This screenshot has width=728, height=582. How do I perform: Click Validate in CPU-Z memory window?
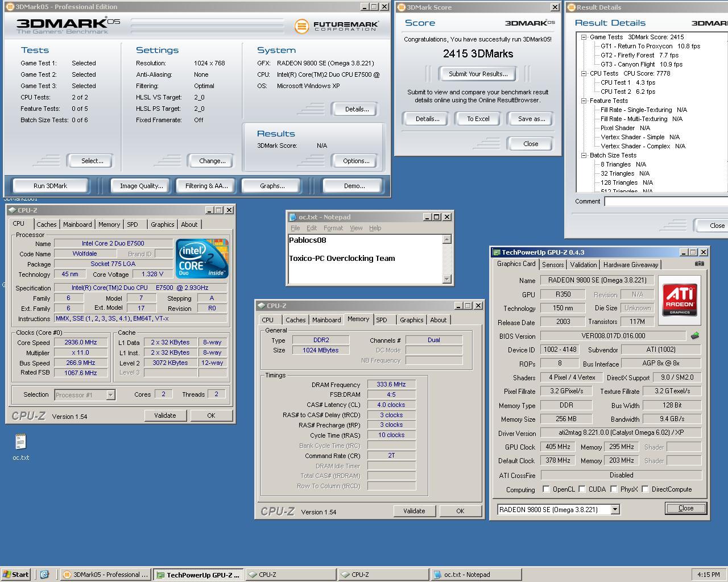click(x=414, y=511)
